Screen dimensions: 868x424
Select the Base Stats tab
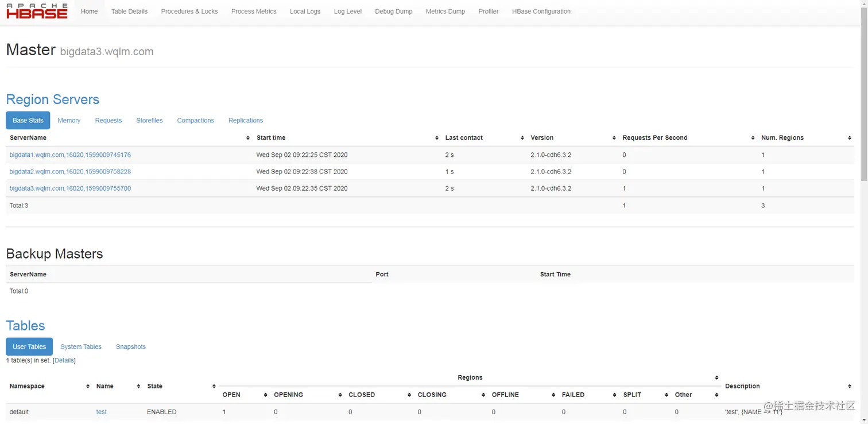[x=28, y=121]
